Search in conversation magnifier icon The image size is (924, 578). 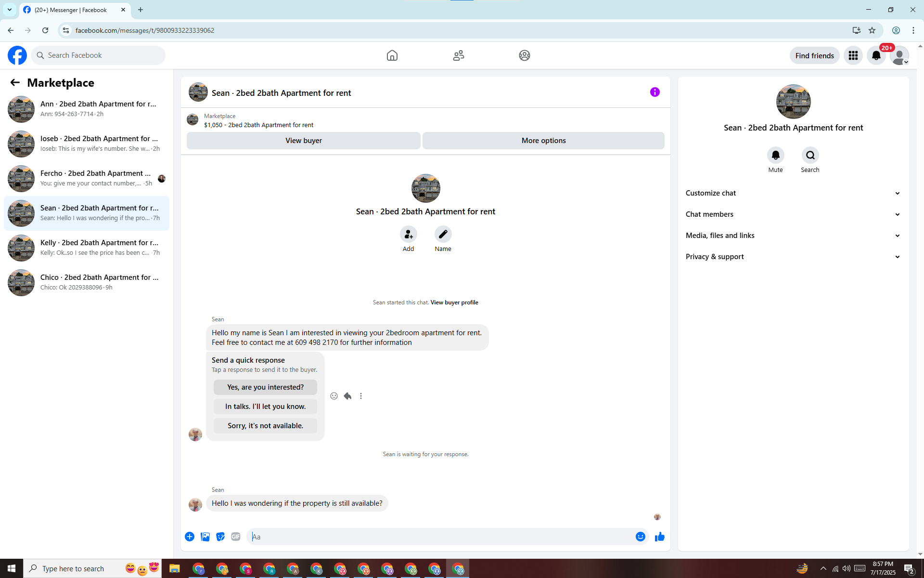810,155
